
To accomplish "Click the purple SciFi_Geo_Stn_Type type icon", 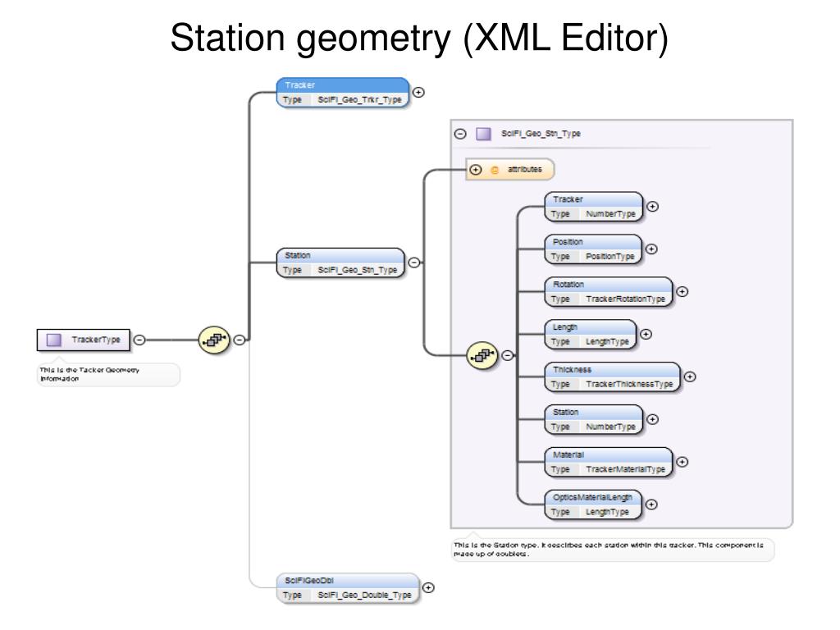I will (x=484, y=134).
